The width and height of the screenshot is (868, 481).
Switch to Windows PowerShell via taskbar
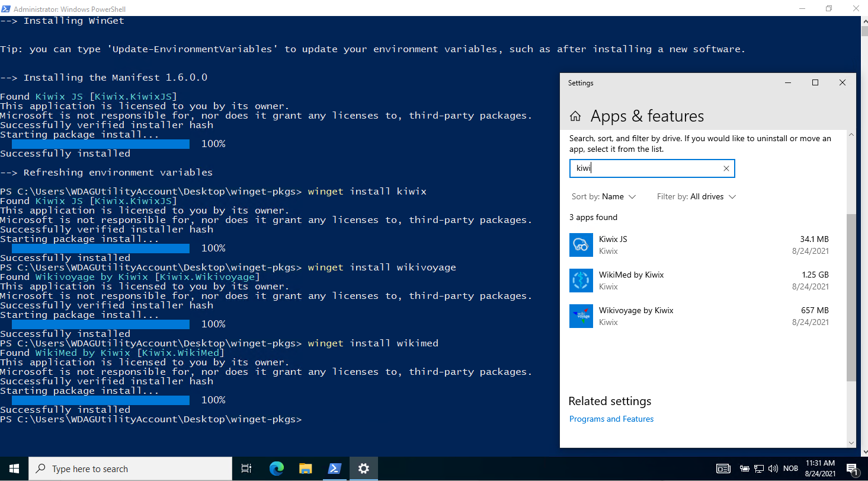point(334,469)
